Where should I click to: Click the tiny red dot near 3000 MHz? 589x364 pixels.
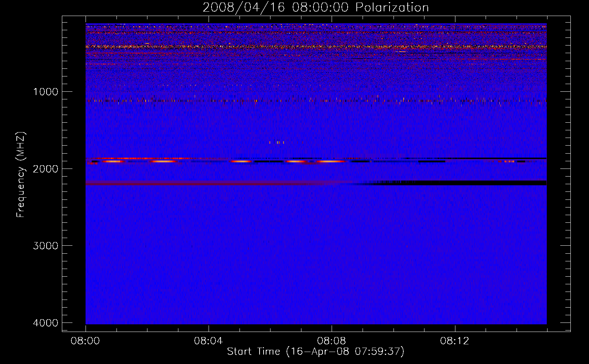tap(407, 246)
